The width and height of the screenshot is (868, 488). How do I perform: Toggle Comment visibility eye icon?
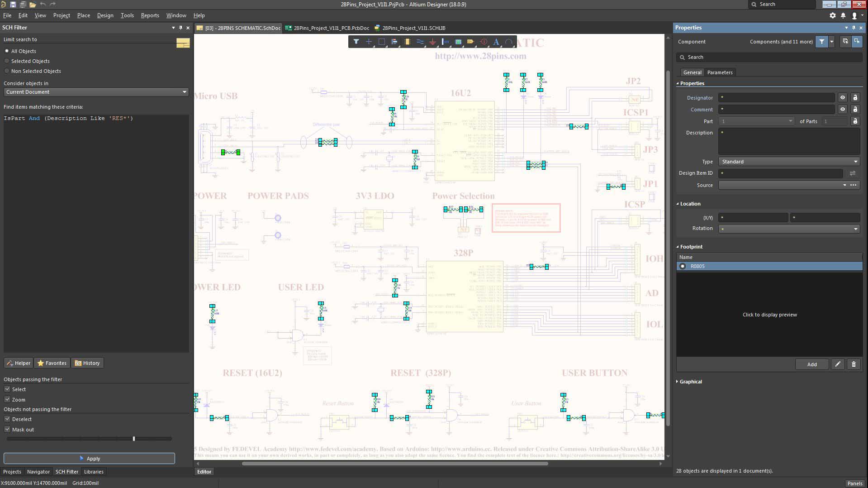coord(842,110)
